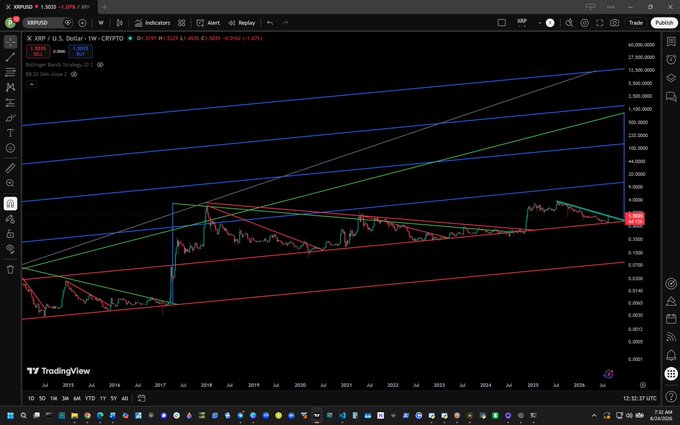680x425 pixels.
Task: Select the 1M date range
Action: (x=53, y=398)
